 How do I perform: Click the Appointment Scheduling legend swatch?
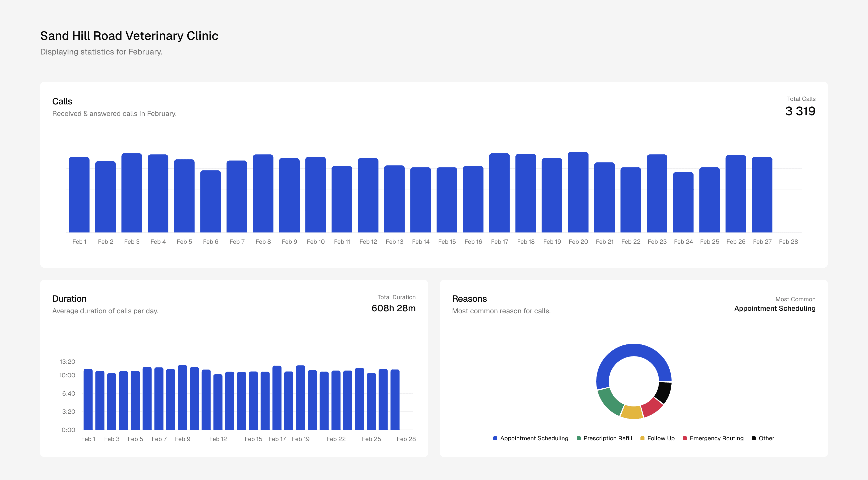(495, 438)
